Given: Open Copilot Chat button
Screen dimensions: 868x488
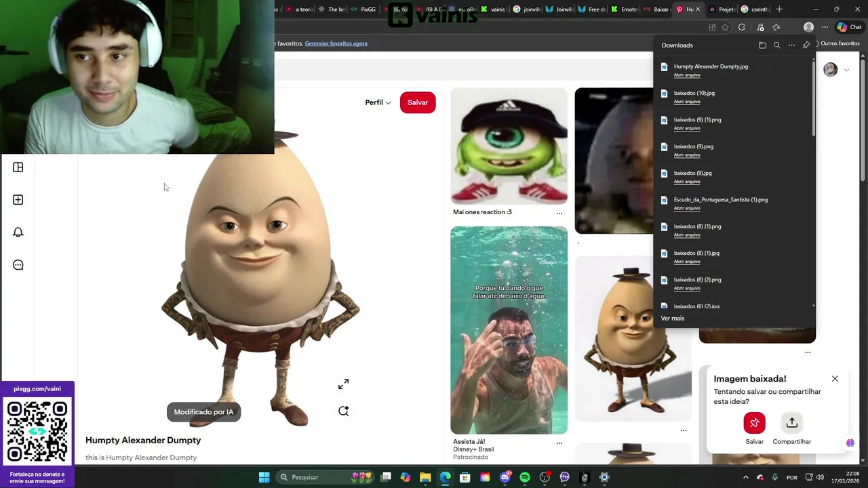Looking at the screenshot, I should [x=849, y=27].
